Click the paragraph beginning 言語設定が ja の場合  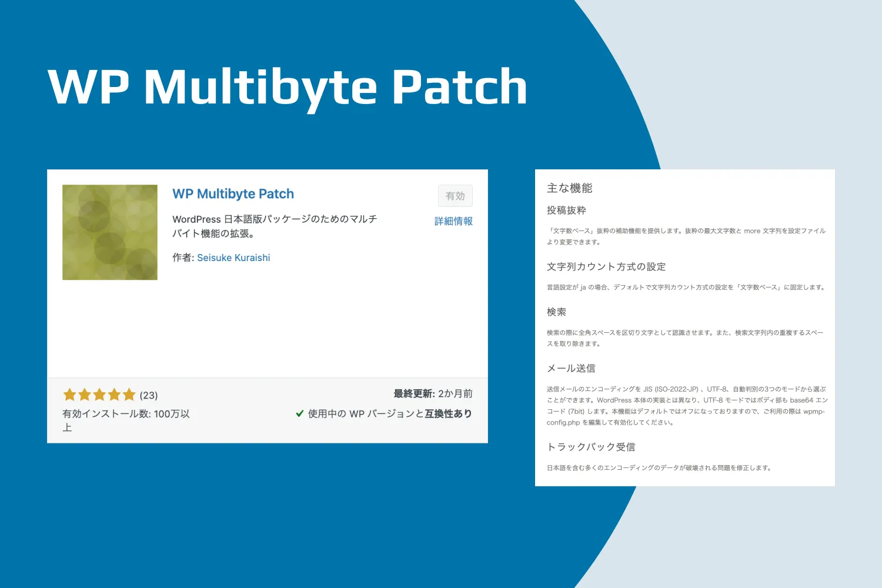[686, 288]
